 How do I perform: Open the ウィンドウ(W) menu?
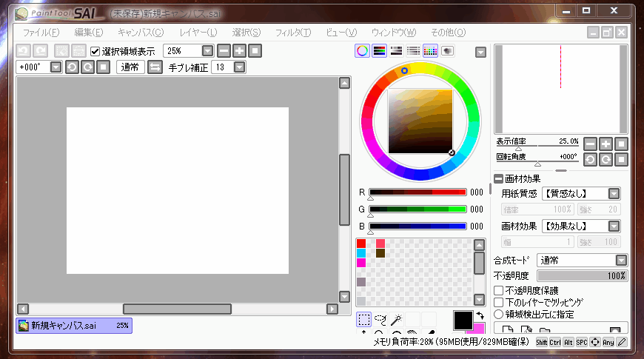pos(394,33)
